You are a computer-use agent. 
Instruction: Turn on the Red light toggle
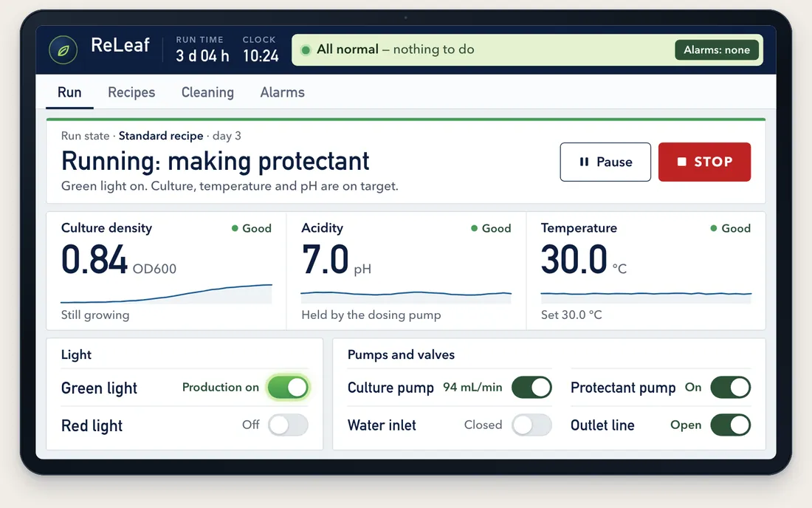[x=288, y=425]
